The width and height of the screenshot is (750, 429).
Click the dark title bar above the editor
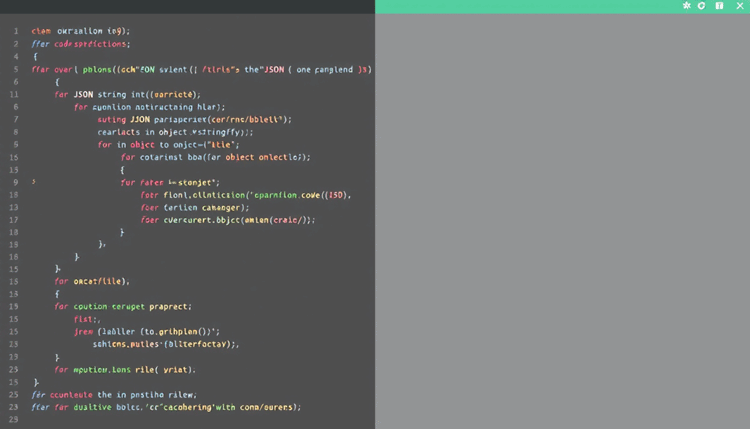tap(187, 6)
